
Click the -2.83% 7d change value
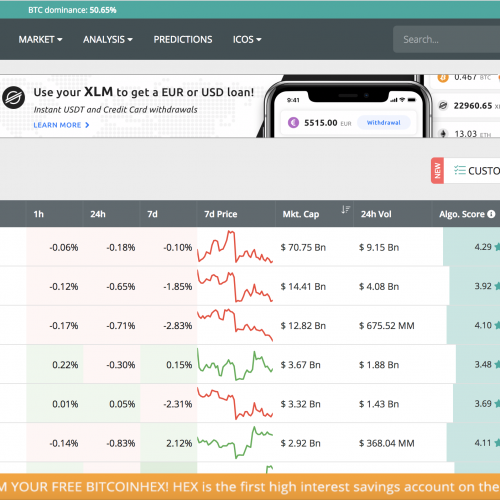coord(178,326)
